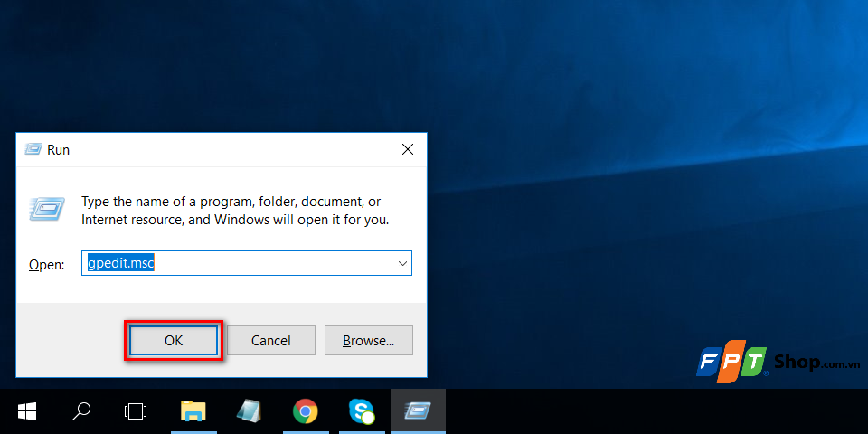Cancel the Run dialog
The height and width of the screenshot is (434, 868).
pos(270,341)
